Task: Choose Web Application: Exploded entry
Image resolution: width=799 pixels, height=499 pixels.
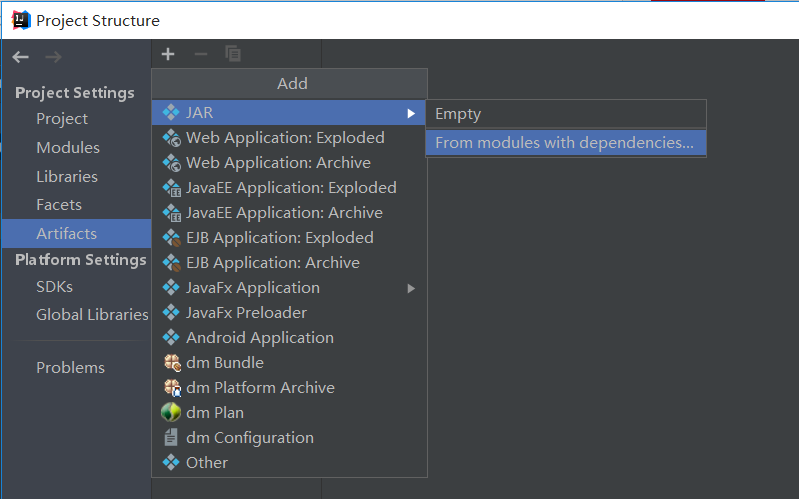Action: tap(288, 138)
